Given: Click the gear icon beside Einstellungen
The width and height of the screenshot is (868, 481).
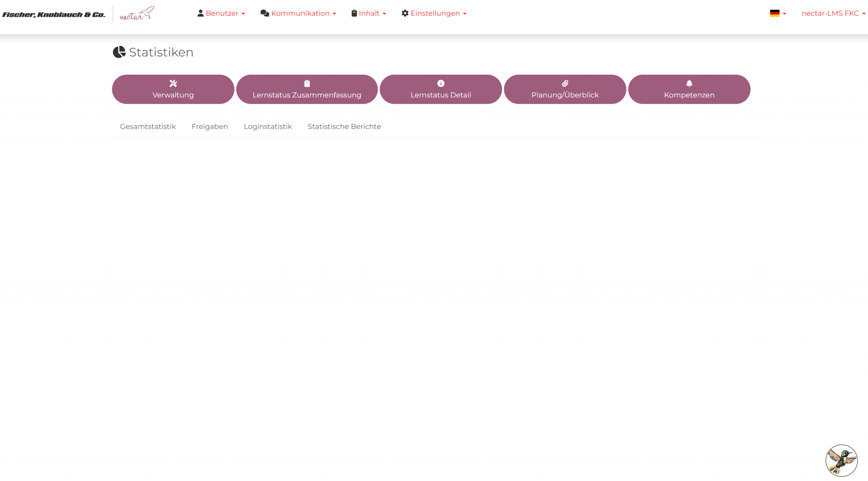Looking at the screenshot, I should (x=405, y=13).
